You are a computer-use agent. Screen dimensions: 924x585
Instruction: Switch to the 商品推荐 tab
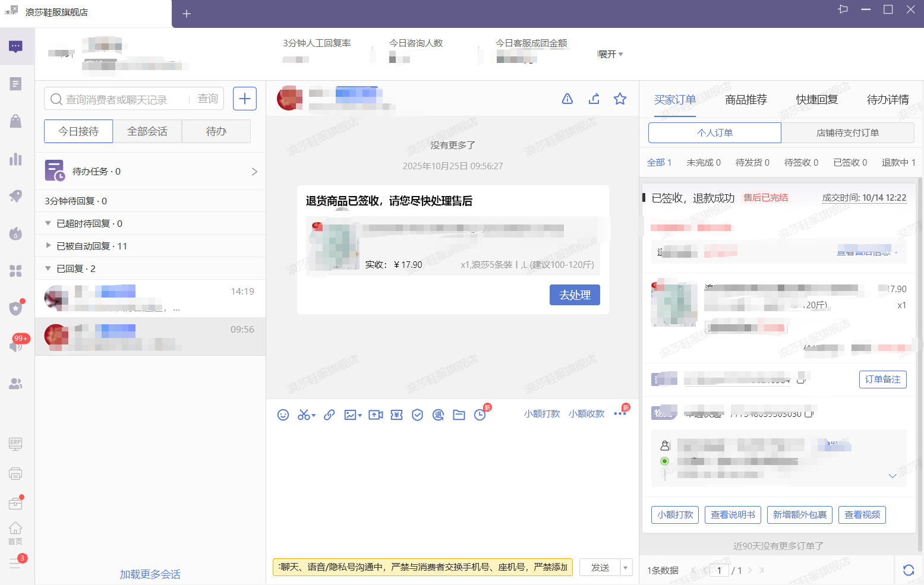click(x=746, y=100)
